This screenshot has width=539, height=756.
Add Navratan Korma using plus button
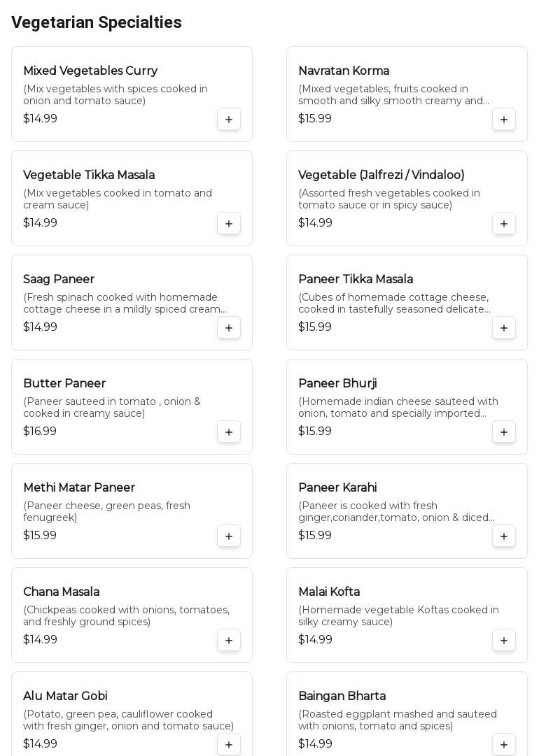(x=504, y=119)
